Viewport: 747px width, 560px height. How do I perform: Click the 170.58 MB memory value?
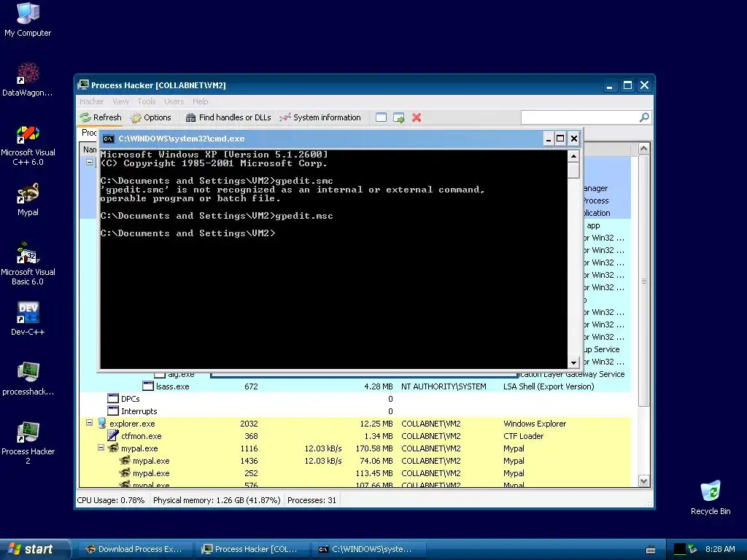click(374, 448)
